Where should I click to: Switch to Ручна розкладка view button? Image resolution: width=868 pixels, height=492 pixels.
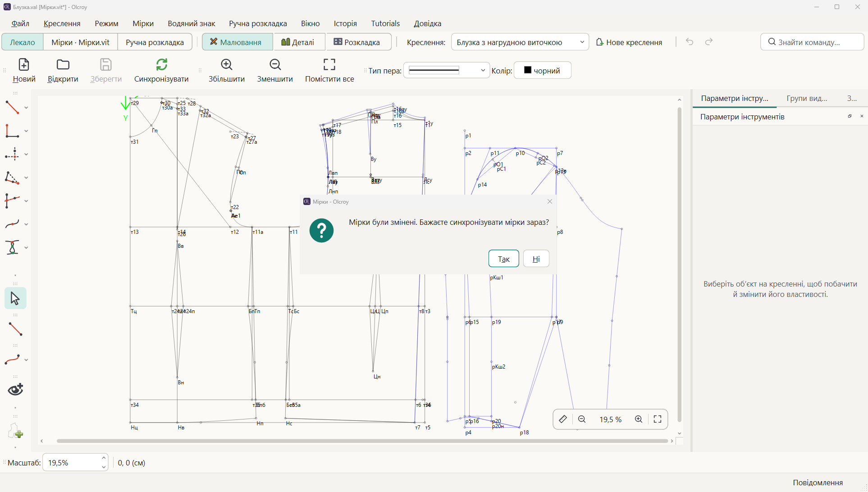pyautogui.click(x=155, y=42)
